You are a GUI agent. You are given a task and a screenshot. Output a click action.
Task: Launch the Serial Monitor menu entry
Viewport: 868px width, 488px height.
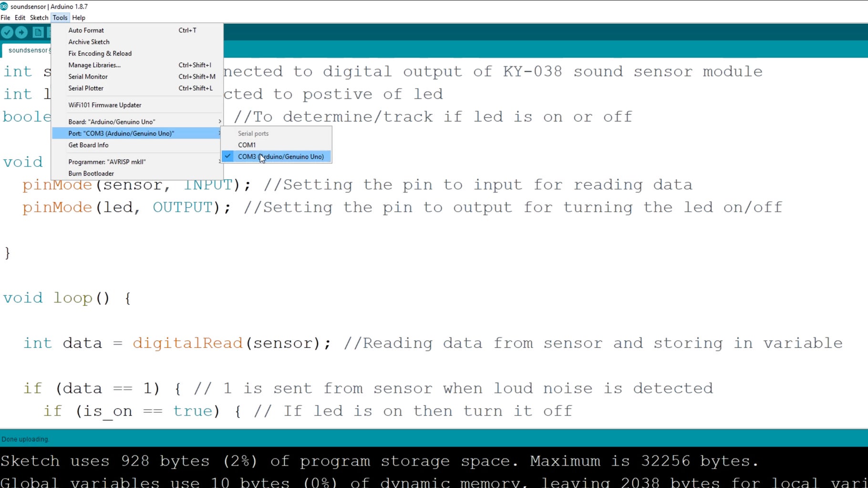click(x=137, y=76)
